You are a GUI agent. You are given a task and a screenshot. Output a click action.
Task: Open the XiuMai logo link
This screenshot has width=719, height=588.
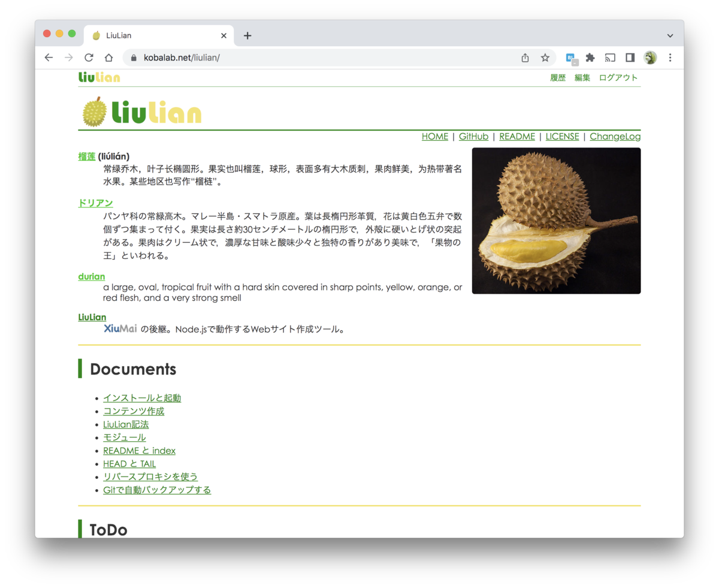pyautogui.click(x=120, y=328)
